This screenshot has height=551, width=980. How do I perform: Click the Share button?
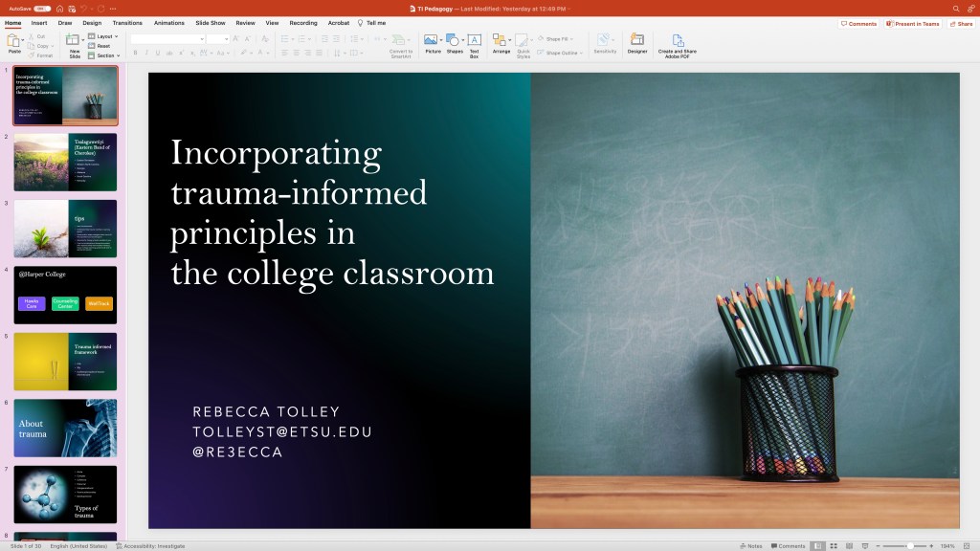pos(961,23)
